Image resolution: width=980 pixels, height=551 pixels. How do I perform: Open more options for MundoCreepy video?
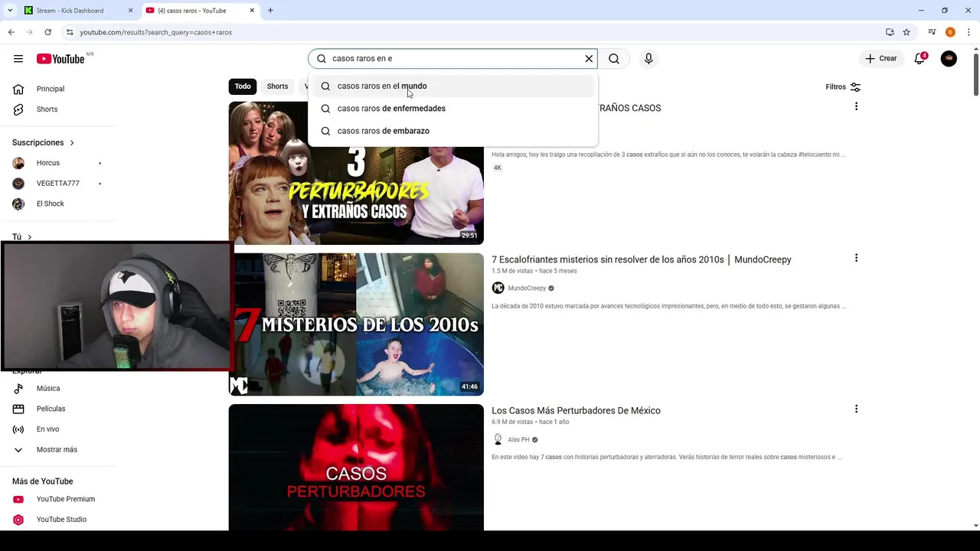click(x=856, y=259)
